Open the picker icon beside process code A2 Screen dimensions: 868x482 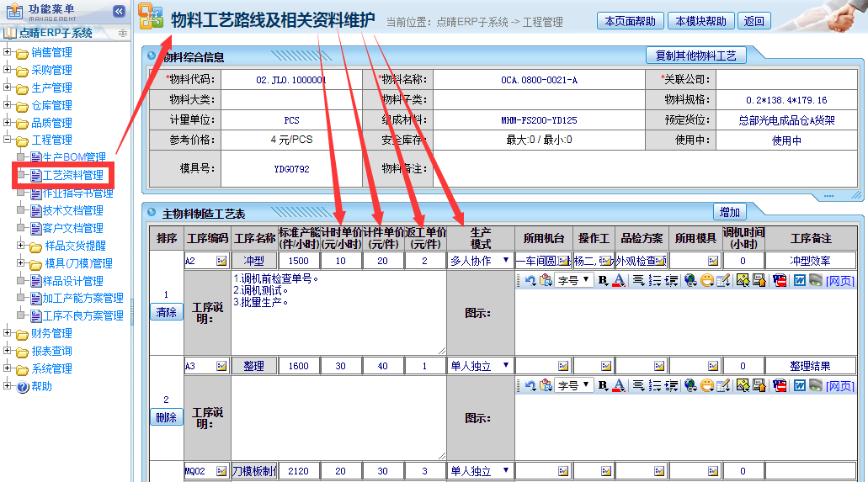click(x=221, y=262)
